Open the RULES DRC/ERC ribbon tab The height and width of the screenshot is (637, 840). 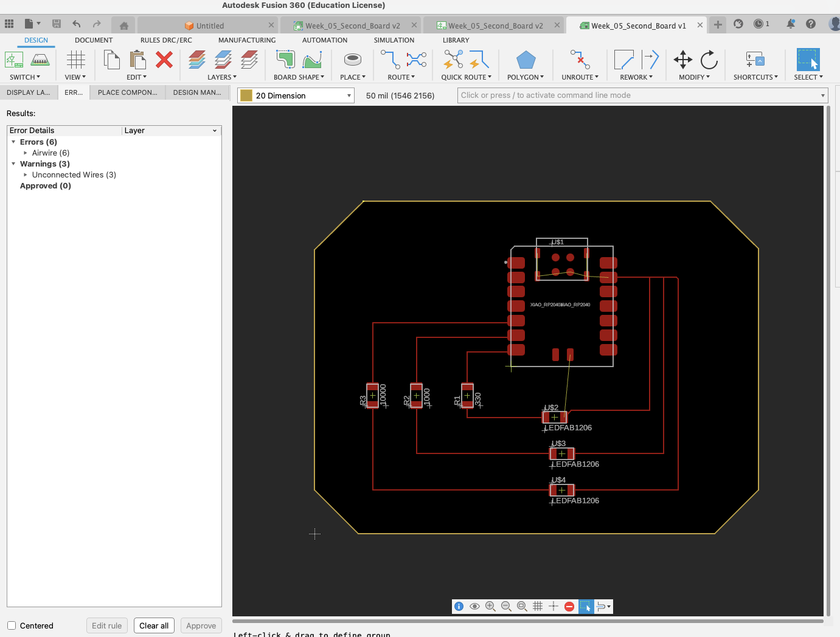(166, 40)
